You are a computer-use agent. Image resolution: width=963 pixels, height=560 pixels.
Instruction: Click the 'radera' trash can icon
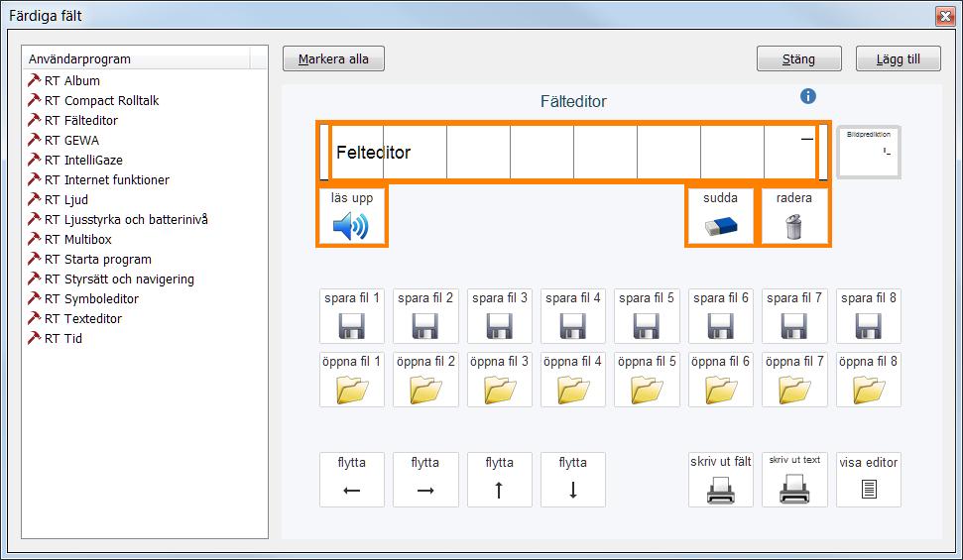pos(793,226)
